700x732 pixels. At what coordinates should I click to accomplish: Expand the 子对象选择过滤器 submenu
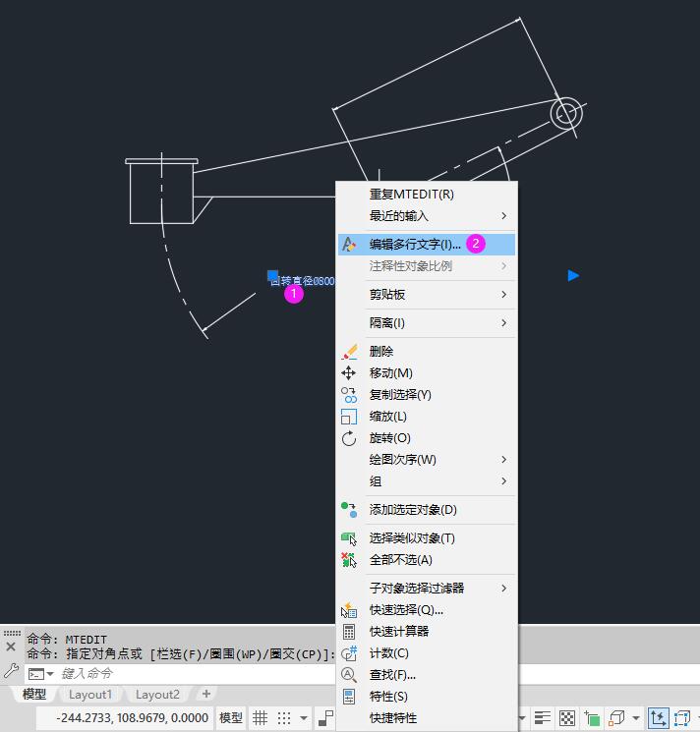click(427, 589)
